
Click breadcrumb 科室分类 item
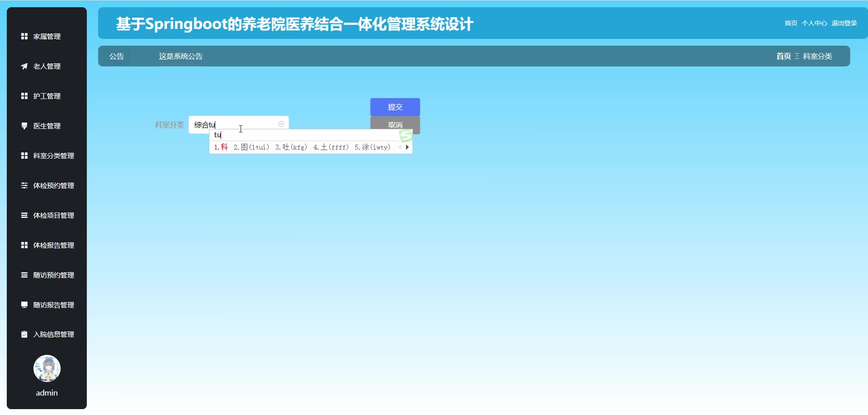817,56
